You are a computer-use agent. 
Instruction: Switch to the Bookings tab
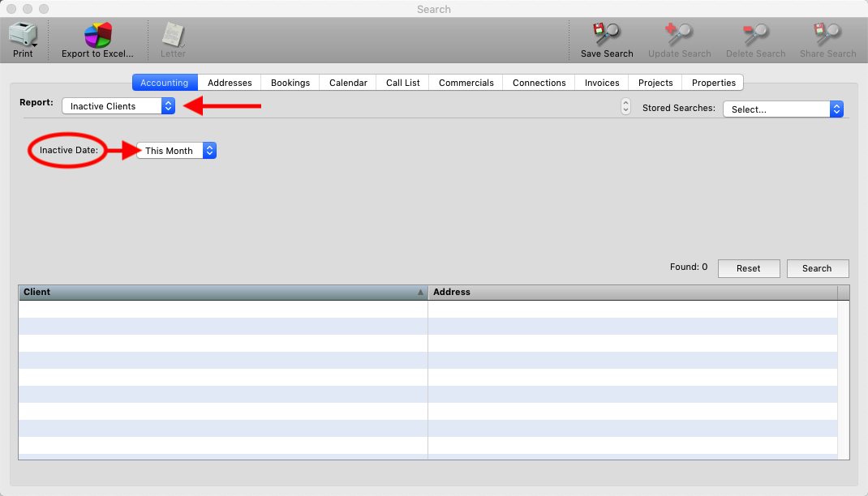(290, 83)
